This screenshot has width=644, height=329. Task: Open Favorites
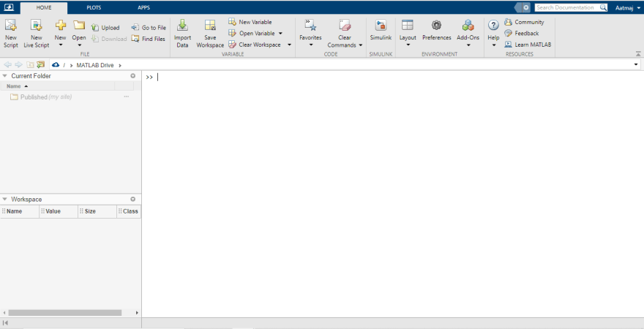(x=310, y=29)
